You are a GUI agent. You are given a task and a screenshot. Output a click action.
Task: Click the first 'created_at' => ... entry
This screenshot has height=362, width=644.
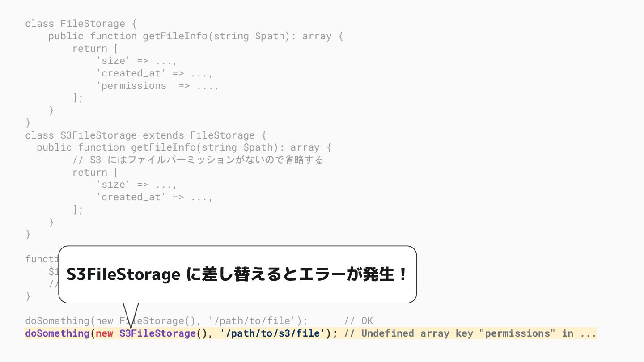pos(154,73)
